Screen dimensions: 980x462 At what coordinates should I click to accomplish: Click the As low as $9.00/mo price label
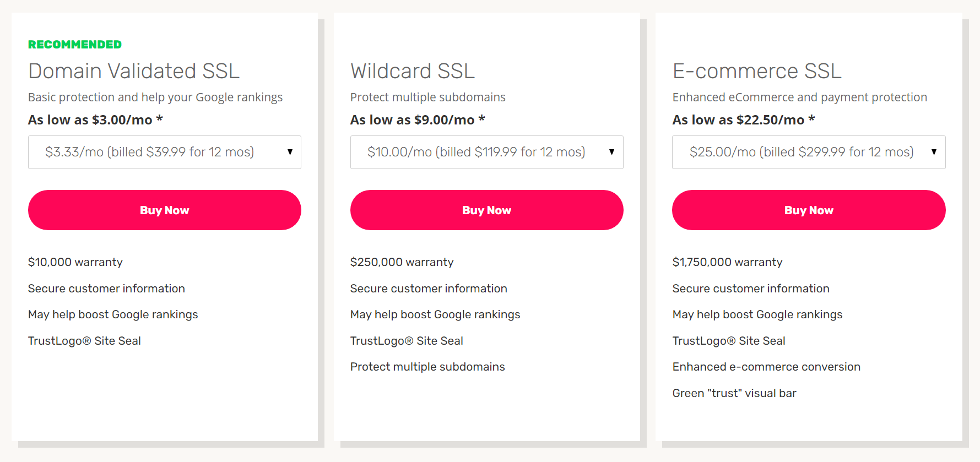tap(417, 119)
